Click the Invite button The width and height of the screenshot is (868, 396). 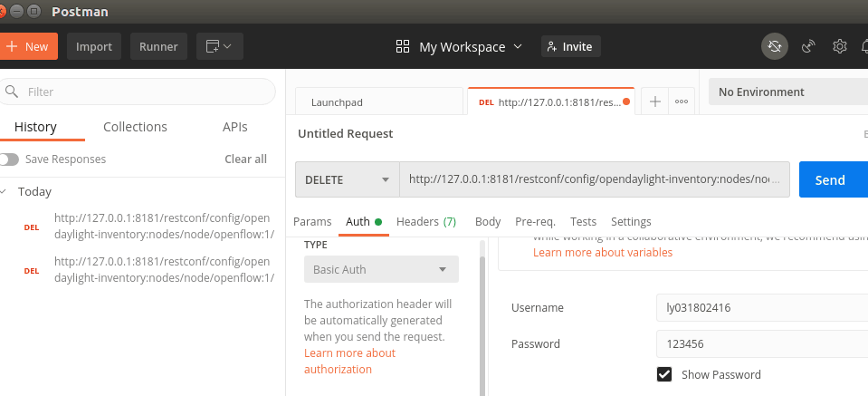tap(570, 46)
